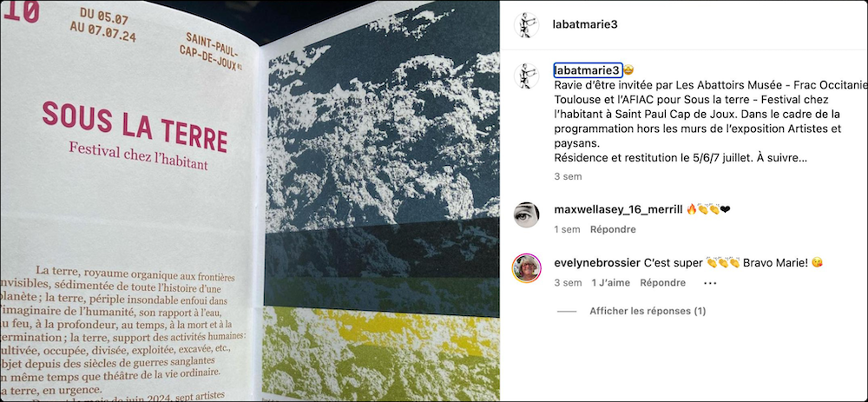Open evelynebrossier username link

click(x=597, y=263)
